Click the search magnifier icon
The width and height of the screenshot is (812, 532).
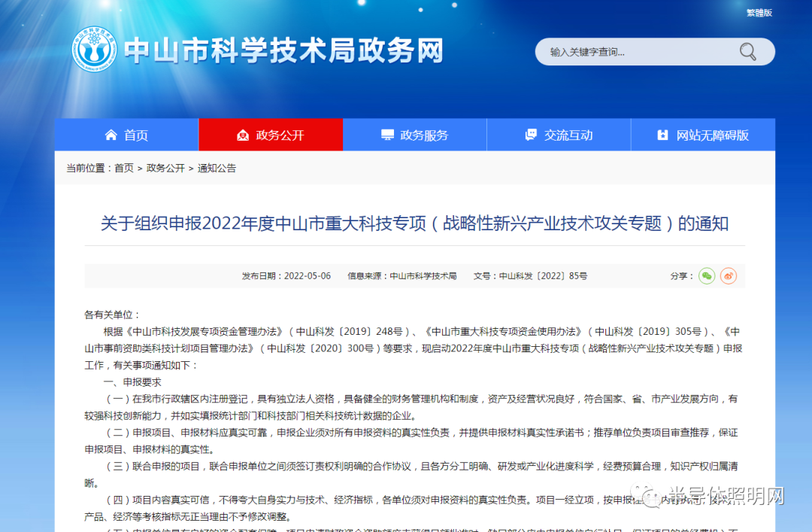[747, 52]
